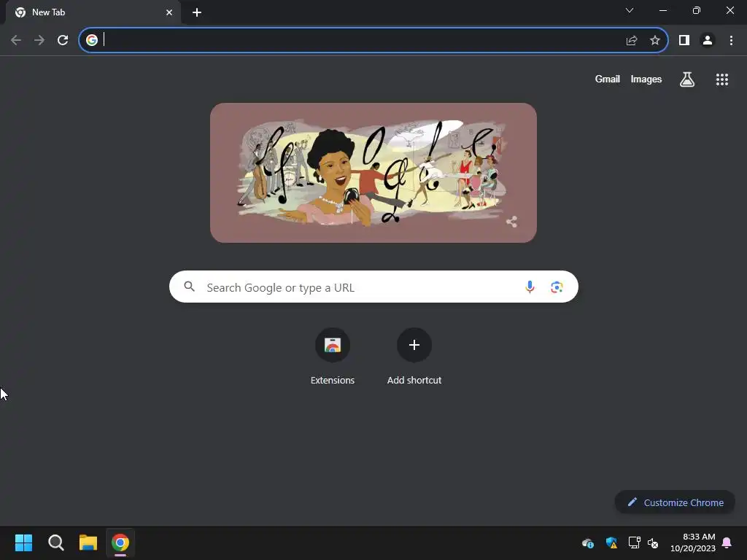Open the taskbar clock and date

click(693, 542)
